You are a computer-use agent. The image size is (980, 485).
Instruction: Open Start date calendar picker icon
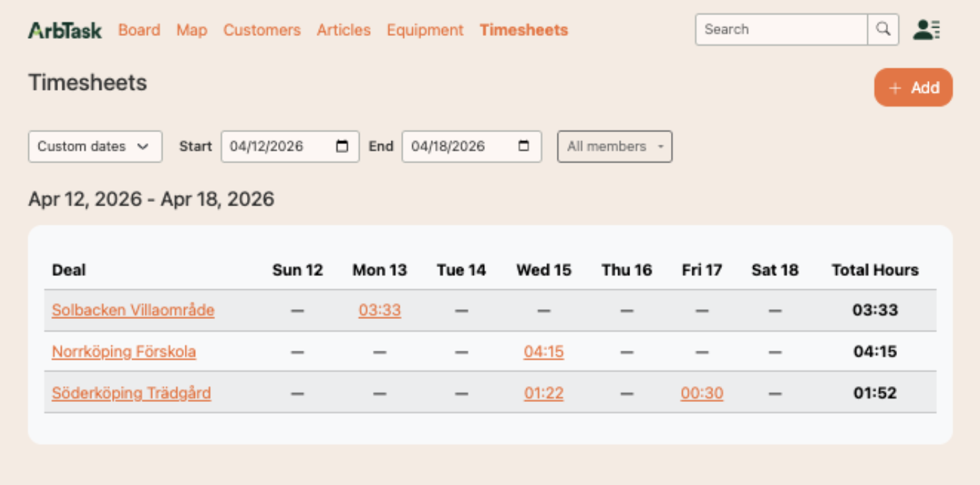click(x=342, y=147)
